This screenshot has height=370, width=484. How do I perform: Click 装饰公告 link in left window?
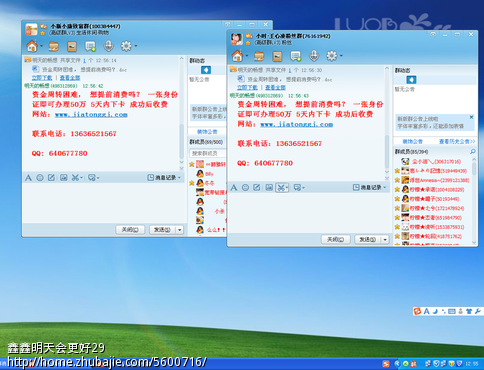[207, 132]
